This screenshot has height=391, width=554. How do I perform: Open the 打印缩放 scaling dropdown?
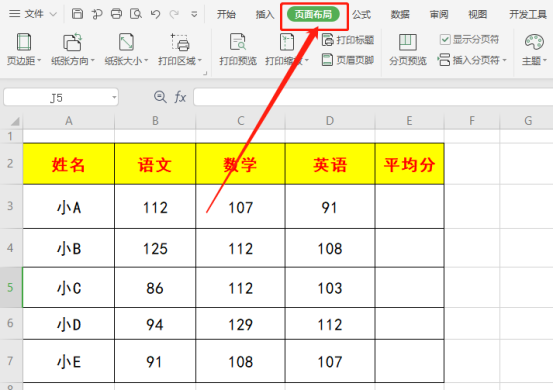click(x=287, y=49)
